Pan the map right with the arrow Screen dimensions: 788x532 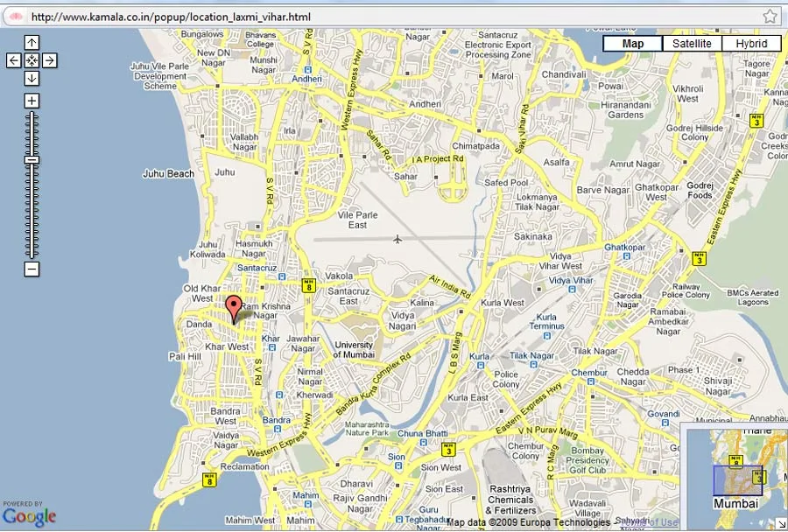point(50,60)
